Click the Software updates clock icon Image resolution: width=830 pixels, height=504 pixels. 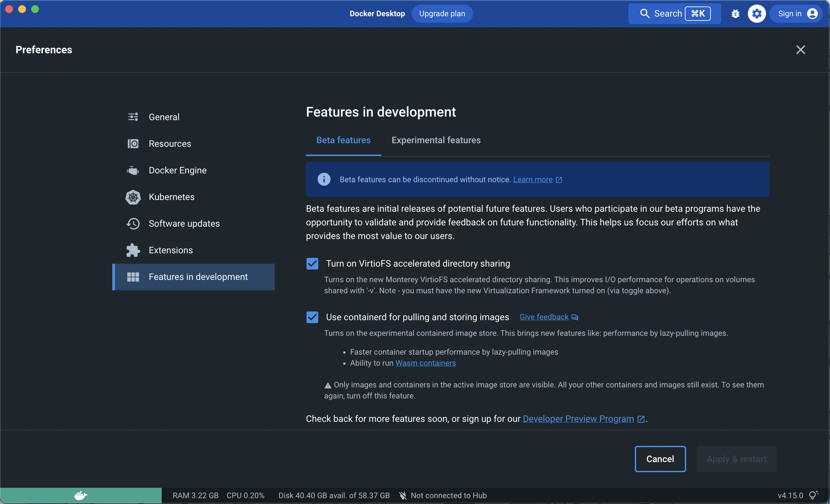[x=133, y=224]
